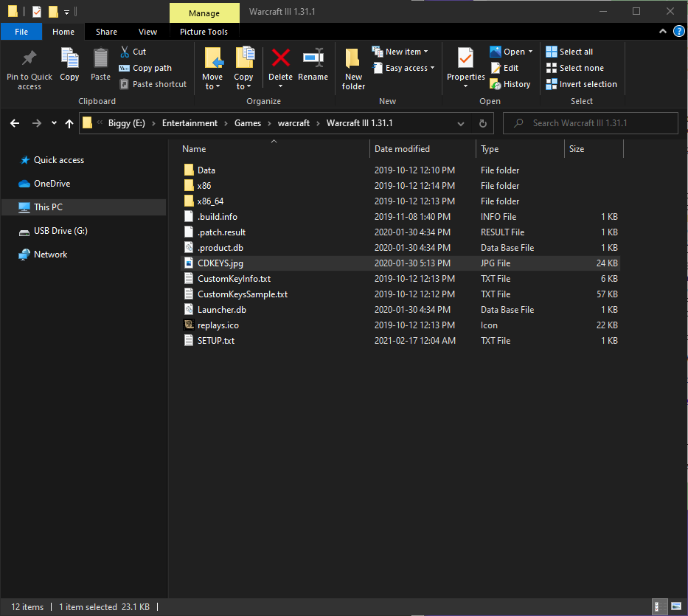Navigate to Games in address path
The image size is (688, 616).
[248, 123]
